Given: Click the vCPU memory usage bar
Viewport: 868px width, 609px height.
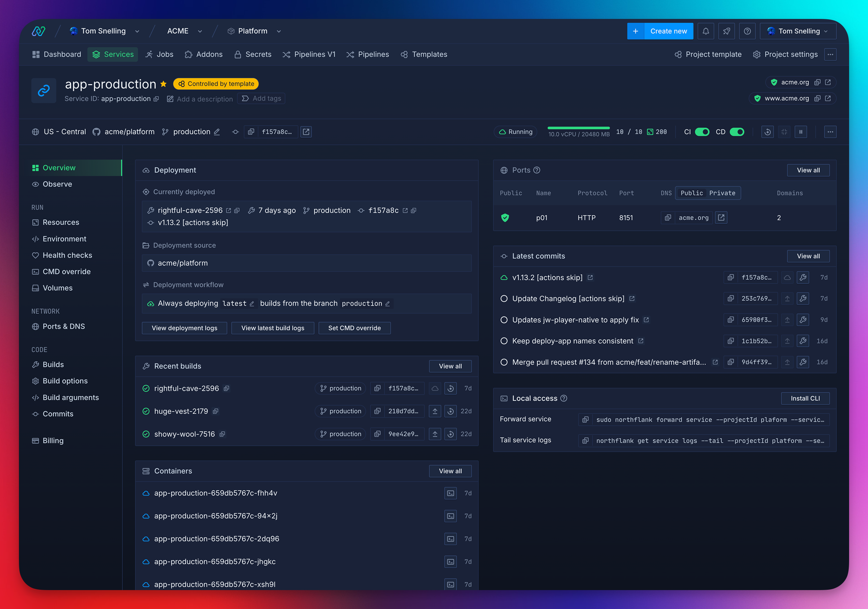Looking at the screenshot, I should point(579,128).
